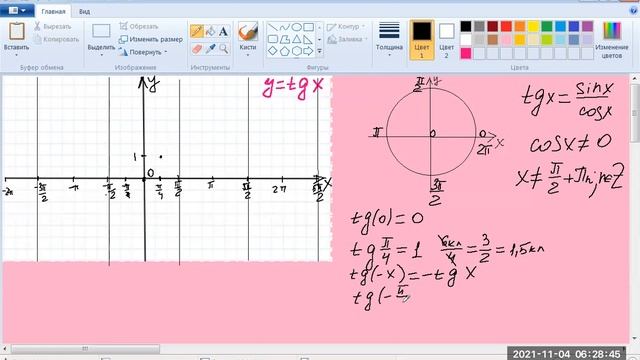Pick the Right arrow shape
The height and width of the screenshot is (360, 640).
tap(309, 51)
